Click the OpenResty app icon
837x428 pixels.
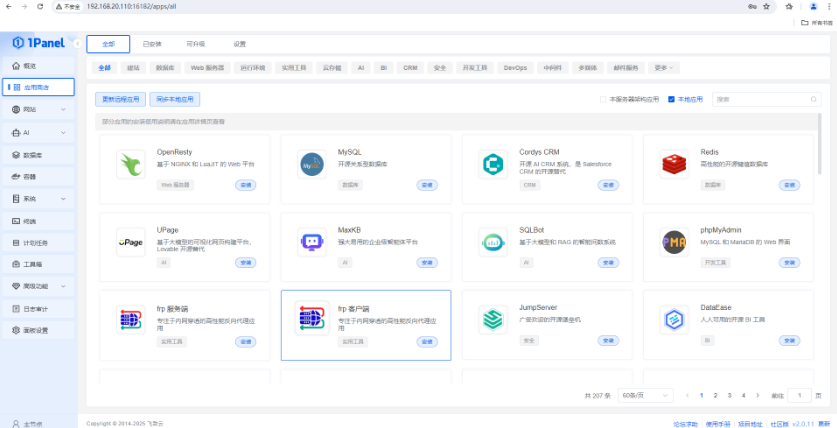[x=130, y=165]
